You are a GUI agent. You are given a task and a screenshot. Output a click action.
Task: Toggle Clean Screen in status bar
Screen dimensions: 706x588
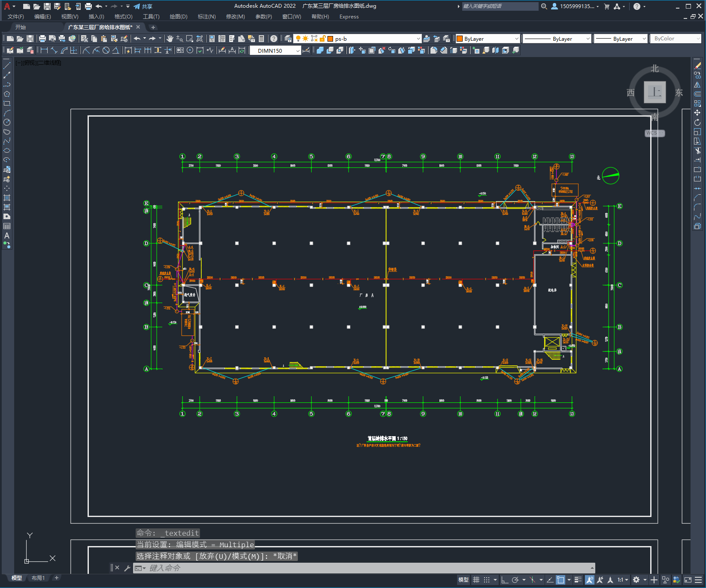click(x=688, y=580)
